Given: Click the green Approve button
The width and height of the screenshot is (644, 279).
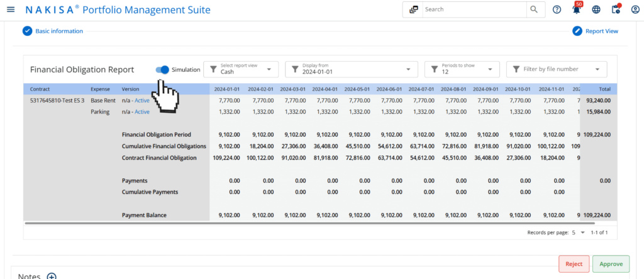Looking at the screenshot, I should [610, 264].
